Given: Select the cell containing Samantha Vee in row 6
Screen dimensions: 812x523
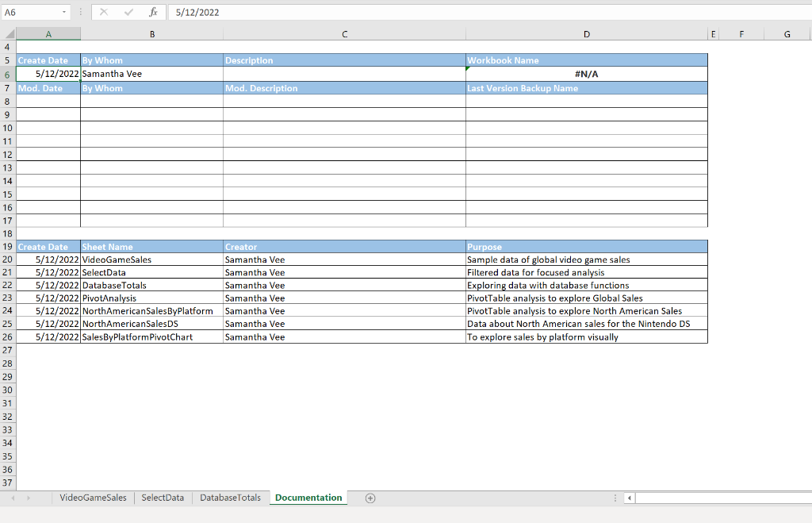Looking at the screenshot, I should coord(151,73).
